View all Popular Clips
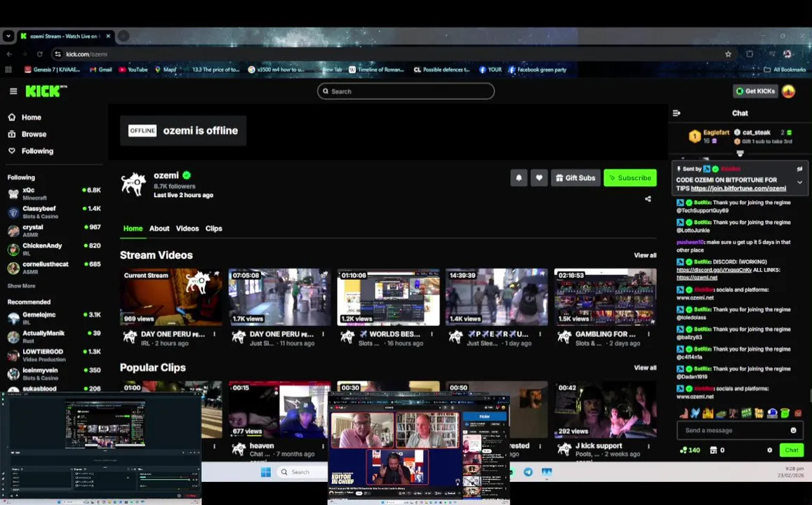Image resolution: width=812 pixels, height=505 pixels. (x=645, y=368)
